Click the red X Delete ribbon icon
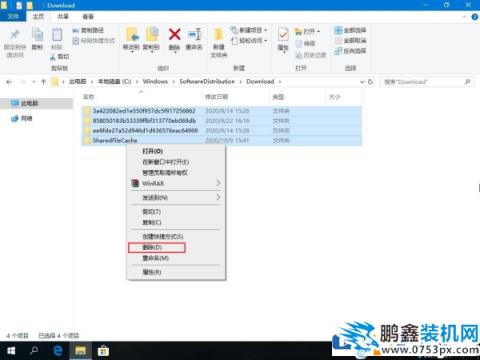This screenshot has height=360, width=480. point(175,34)
